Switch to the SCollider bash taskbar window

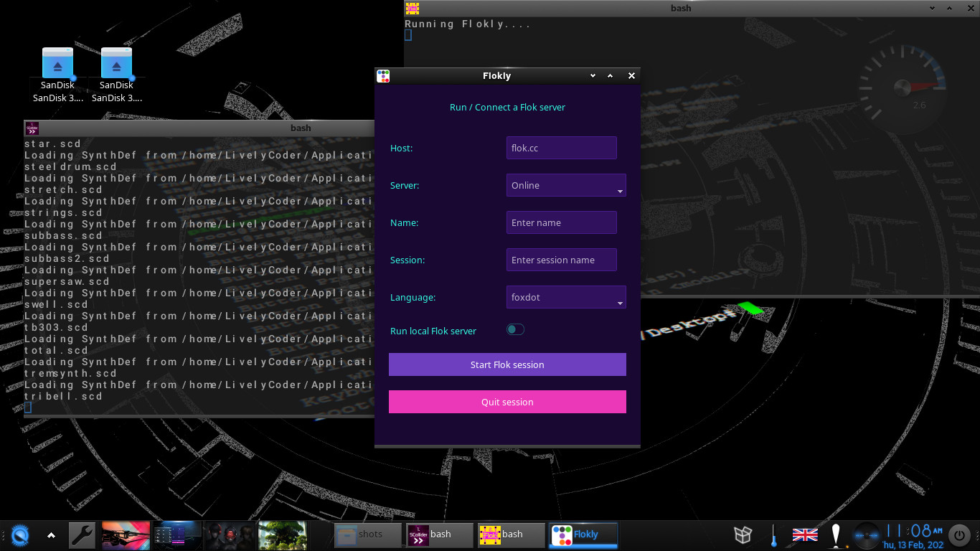tap(439, 534)
